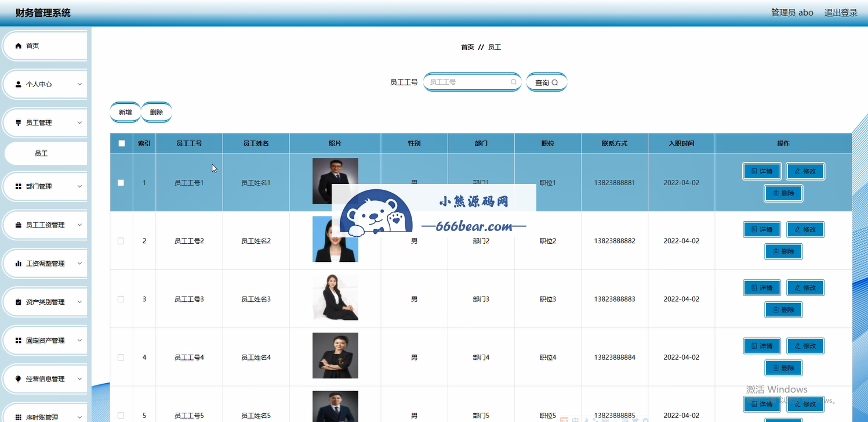
Task: Click row 删除 for 员工工号4
Action: pyautogui.click(x=783, y=367)
